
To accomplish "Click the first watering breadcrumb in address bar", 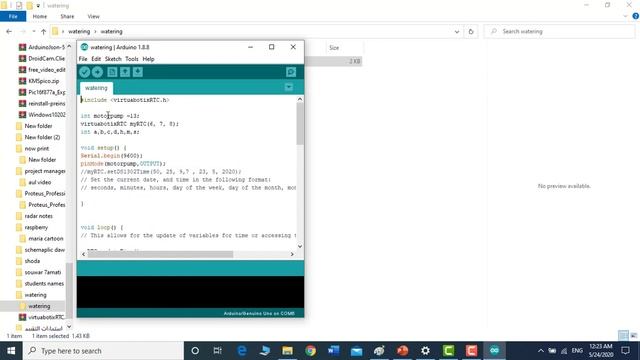I will (79, 31).
